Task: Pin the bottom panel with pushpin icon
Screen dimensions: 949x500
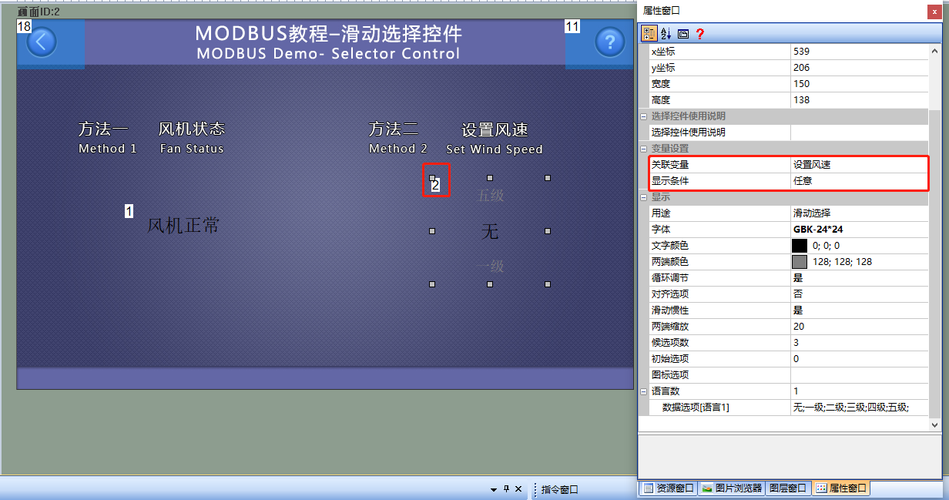Action: coord(506,488)
